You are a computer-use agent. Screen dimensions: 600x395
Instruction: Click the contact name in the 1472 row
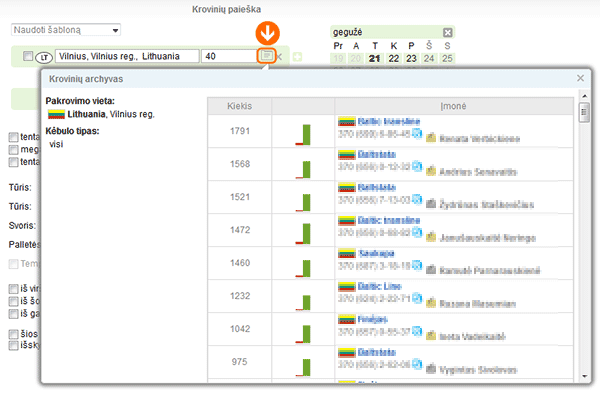(488, 238)
